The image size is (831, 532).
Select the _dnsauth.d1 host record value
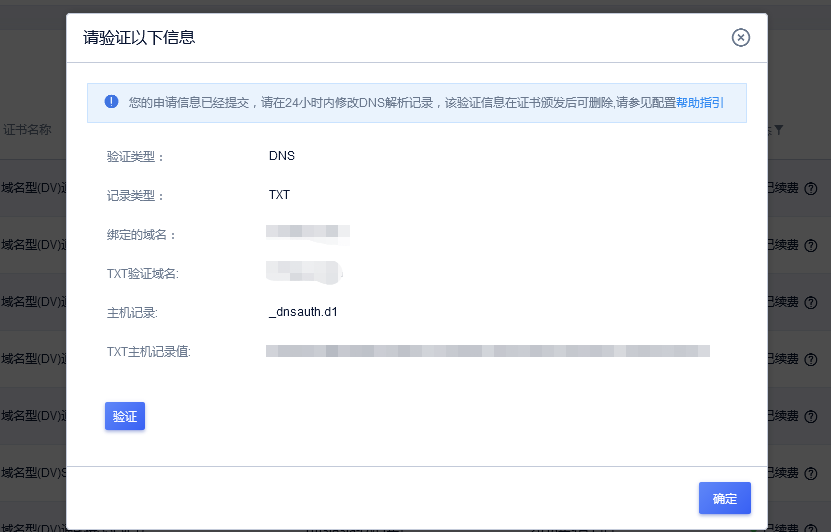[303, 312]
